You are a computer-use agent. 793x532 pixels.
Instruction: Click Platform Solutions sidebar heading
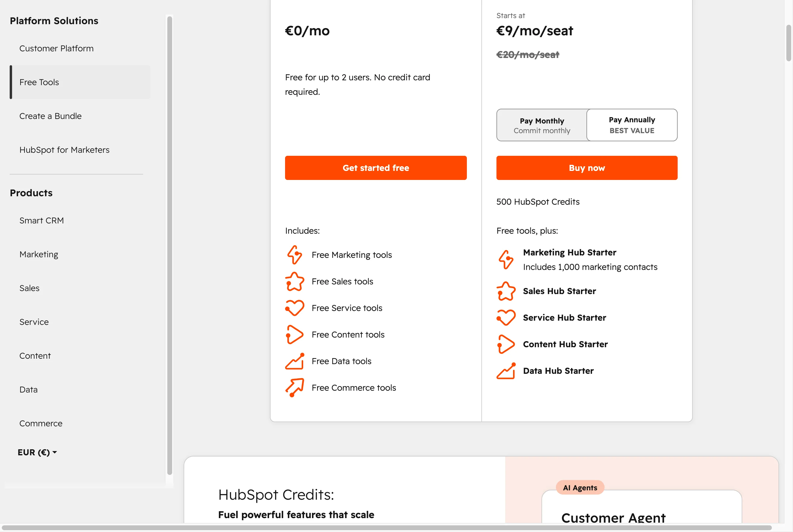(x=54, y=21)
